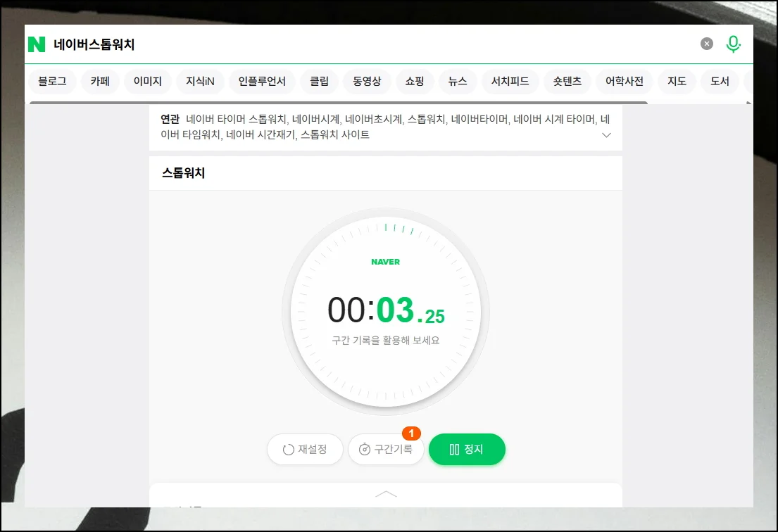
Task: Select the 이미지 tab
Action: click(x=148, y=82)
